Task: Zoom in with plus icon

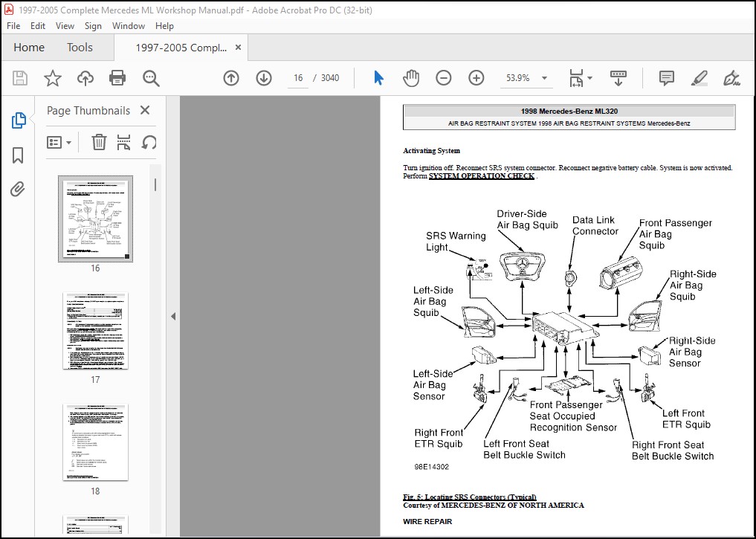Action: point(476,78)
